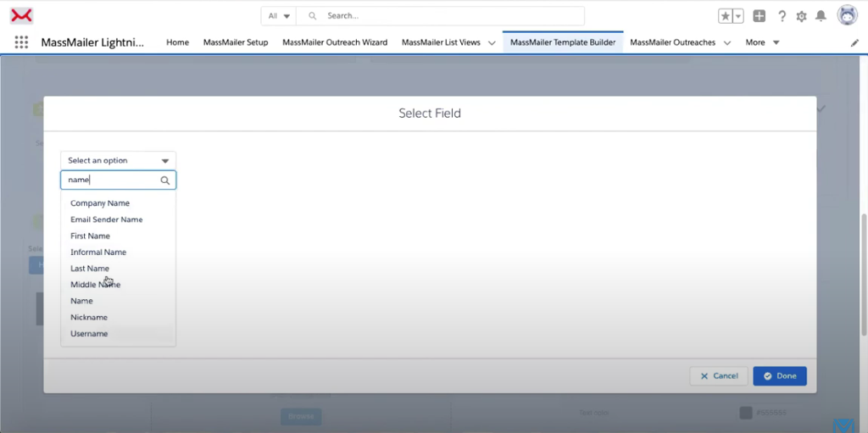The width and height of the screenshot is (868, 433).
Task: Click the global Search input box
Action: [x=449, y=16]
